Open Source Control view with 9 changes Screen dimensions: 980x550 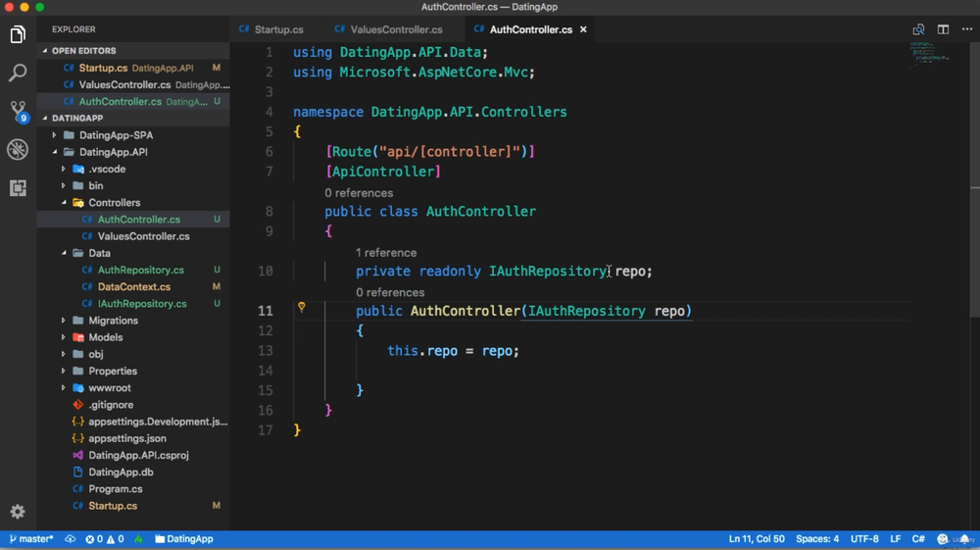click(18, 111)
